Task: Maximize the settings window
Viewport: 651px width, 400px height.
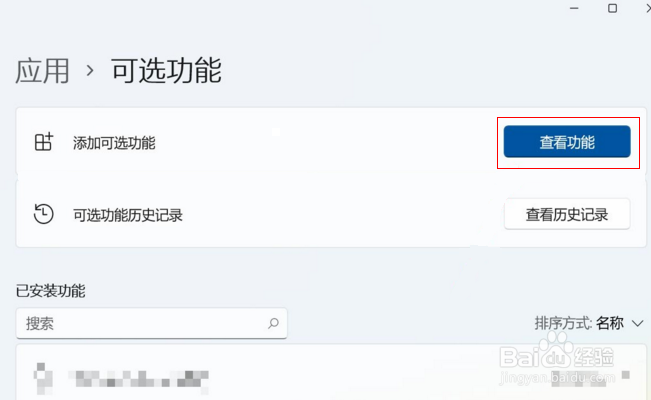Action: [x=612, y=8]
